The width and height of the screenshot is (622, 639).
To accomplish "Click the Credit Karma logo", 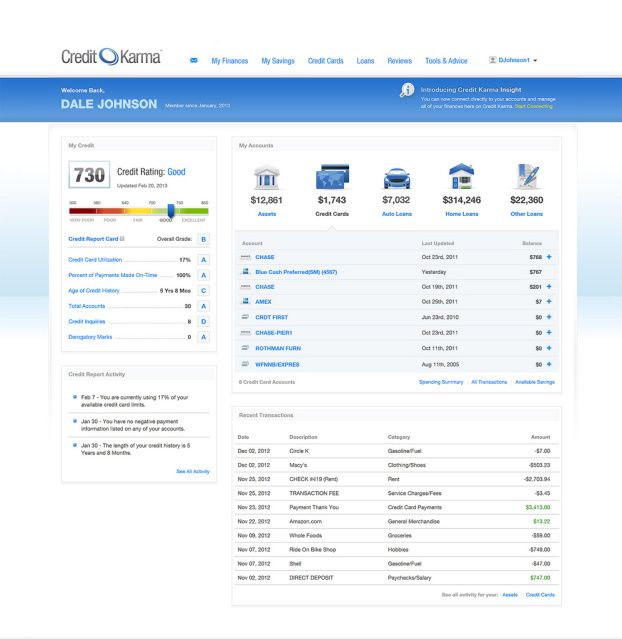I will pos(110,58).
